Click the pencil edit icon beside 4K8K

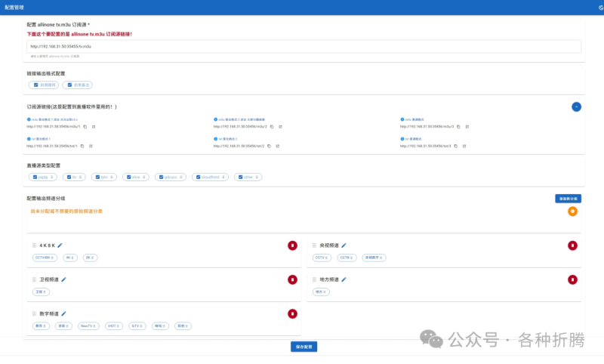[x=60, y=245]
